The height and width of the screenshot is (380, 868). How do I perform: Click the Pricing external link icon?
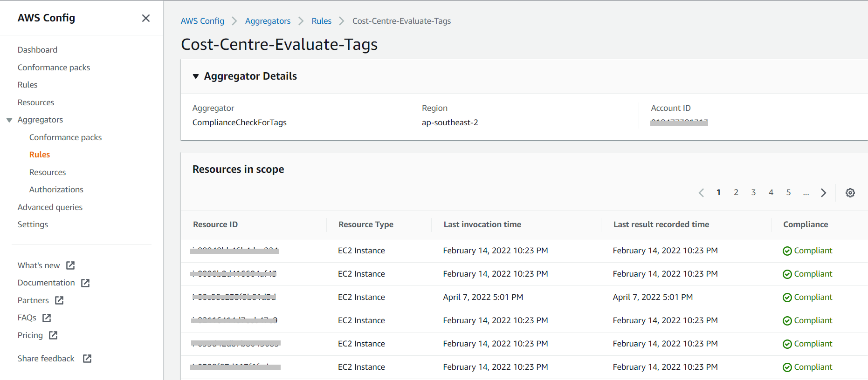(x=53, y=335)
